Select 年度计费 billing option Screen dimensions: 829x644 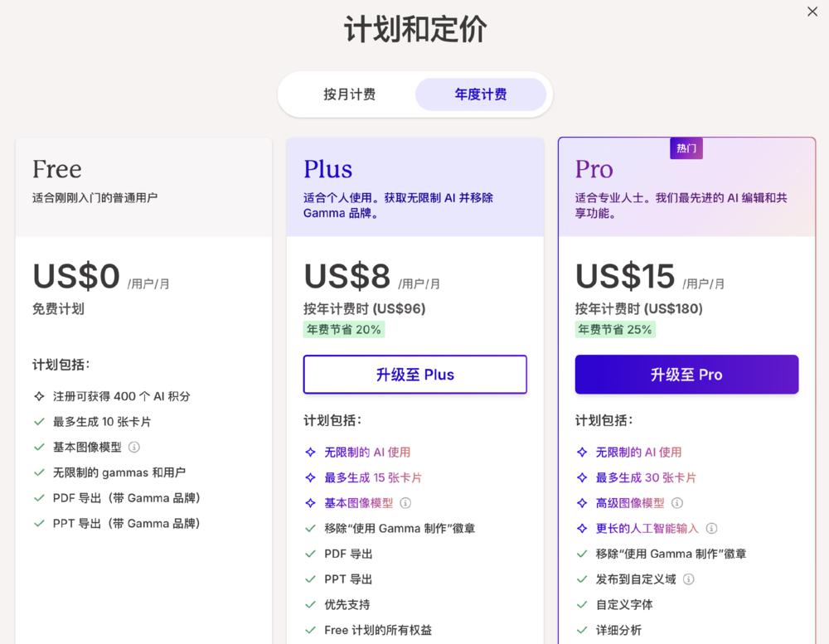point(481,94)
